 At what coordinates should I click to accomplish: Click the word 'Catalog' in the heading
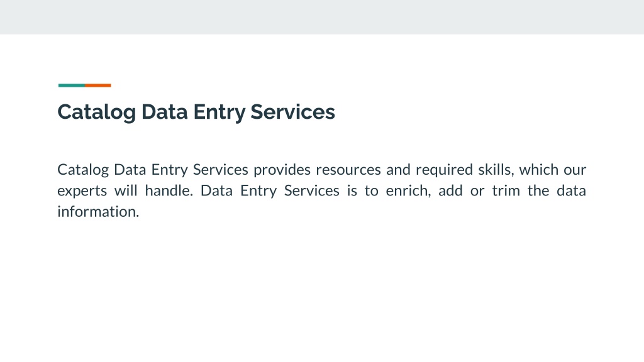pos(96,112)
